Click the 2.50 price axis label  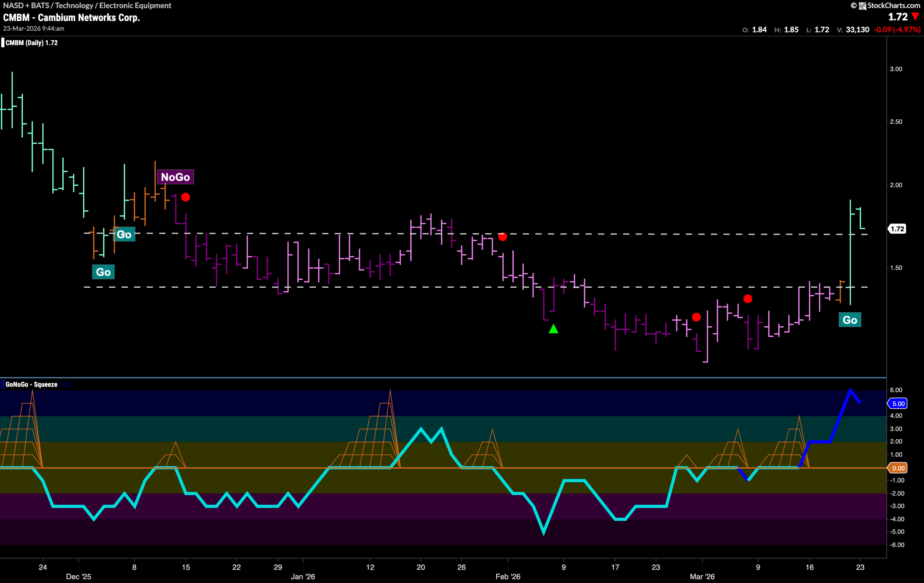point(896,122)
